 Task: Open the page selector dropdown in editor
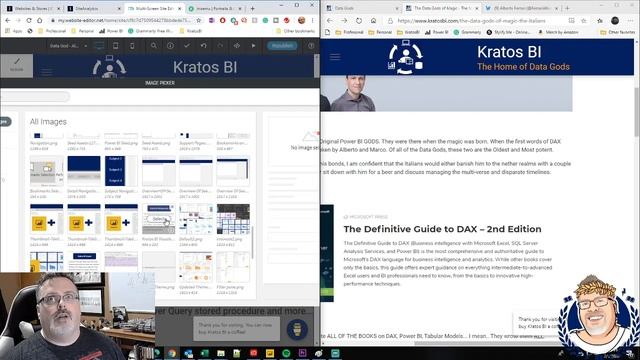coord(68,46)
